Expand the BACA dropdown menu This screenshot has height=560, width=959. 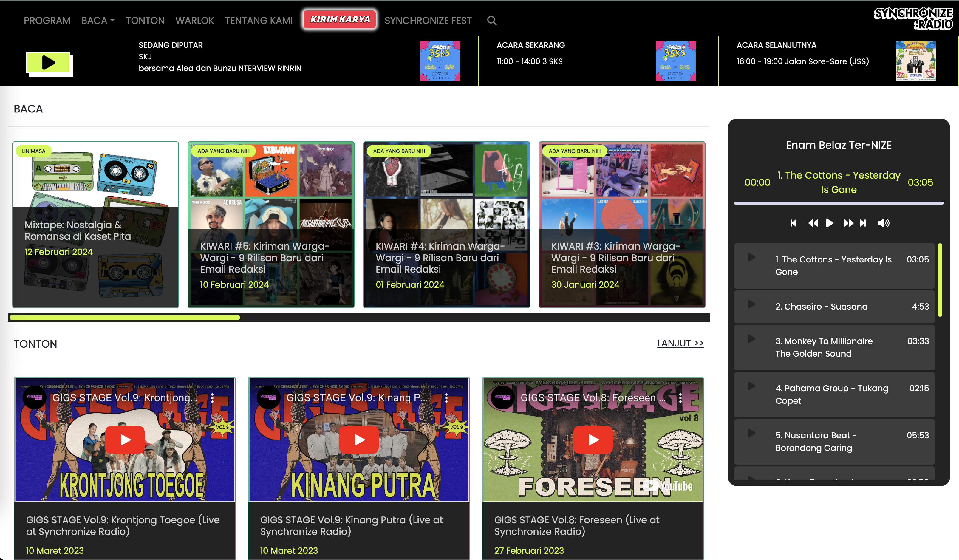98,21
